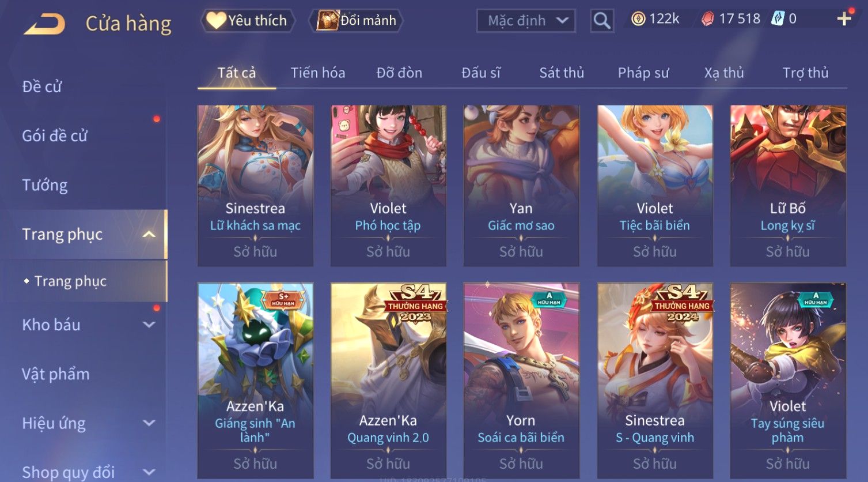The image size is (868, 482).
Task: Tap the blue voucher balance icon
Action: point(778,19)
